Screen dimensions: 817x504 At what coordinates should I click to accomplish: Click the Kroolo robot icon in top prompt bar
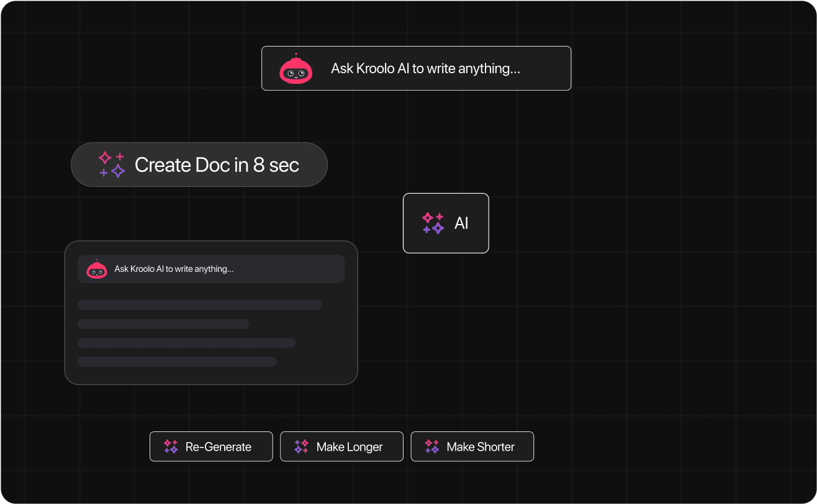(296, 68)
